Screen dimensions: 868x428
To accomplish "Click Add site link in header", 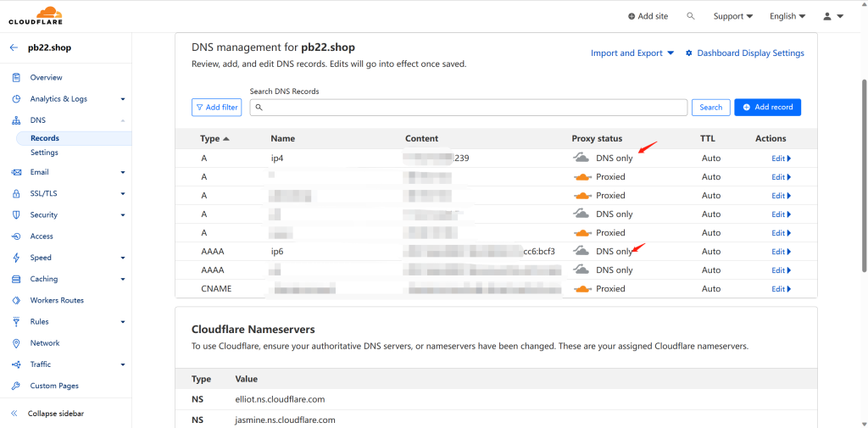I will [648, 16].
